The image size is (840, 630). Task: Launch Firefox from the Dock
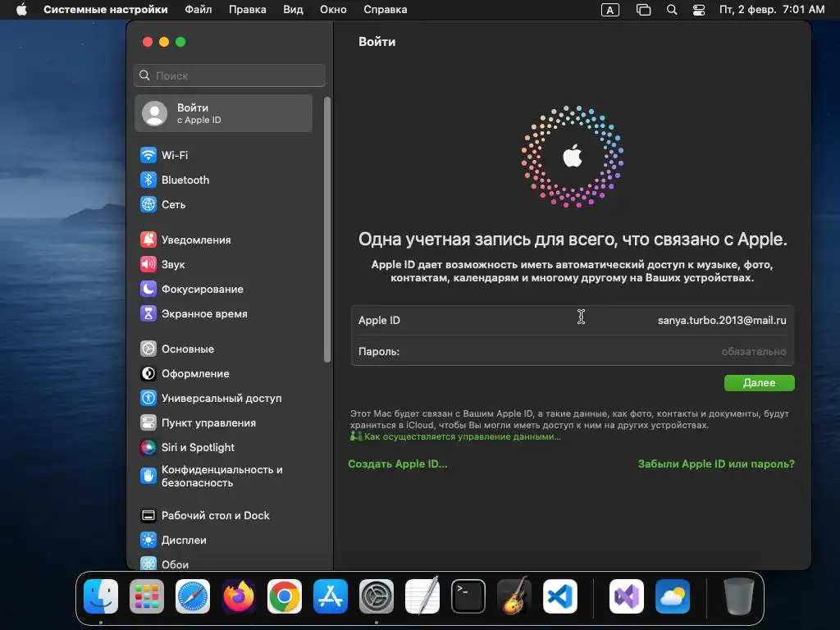click(x=239, y=596)
